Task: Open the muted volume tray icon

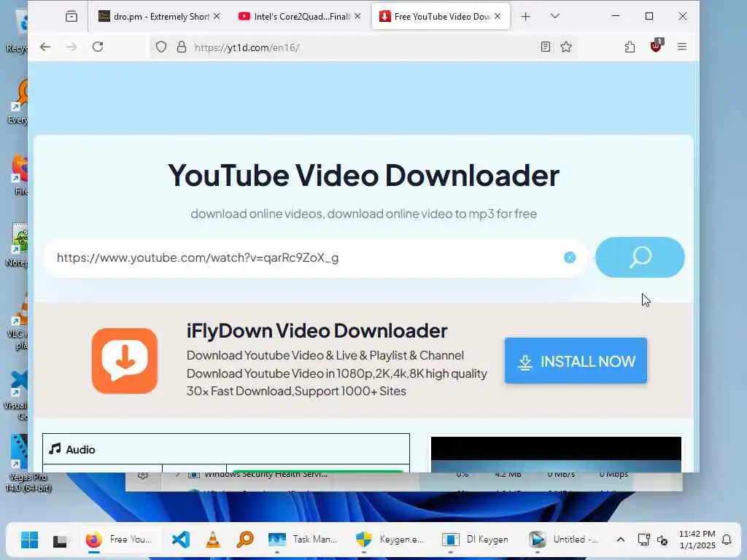Action: 662,540
